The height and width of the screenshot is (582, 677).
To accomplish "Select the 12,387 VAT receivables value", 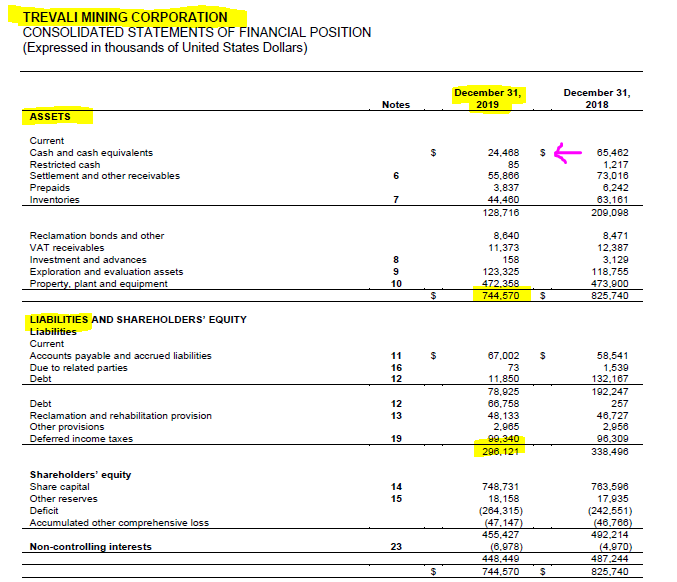I will tap(613, 248).
